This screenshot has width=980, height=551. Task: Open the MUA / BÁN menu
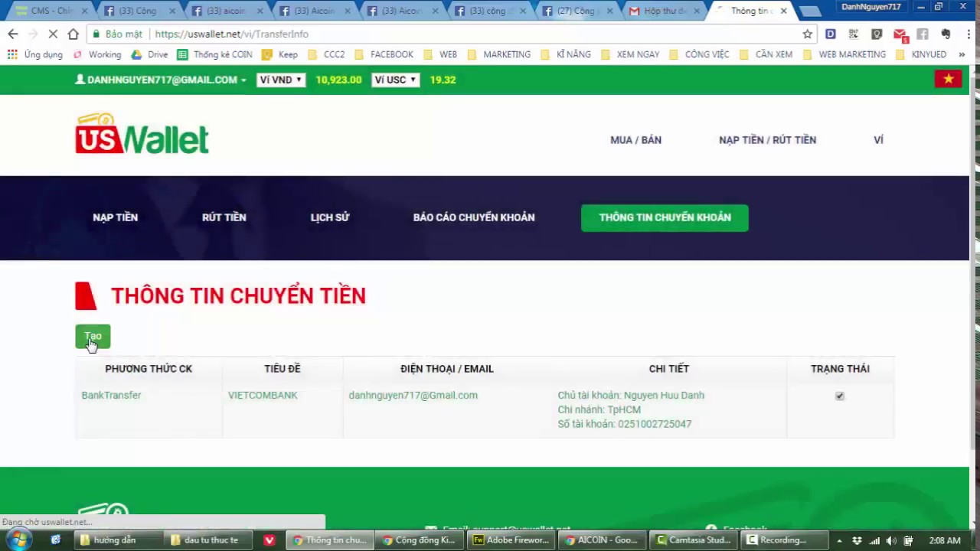(x=635, y=140)
